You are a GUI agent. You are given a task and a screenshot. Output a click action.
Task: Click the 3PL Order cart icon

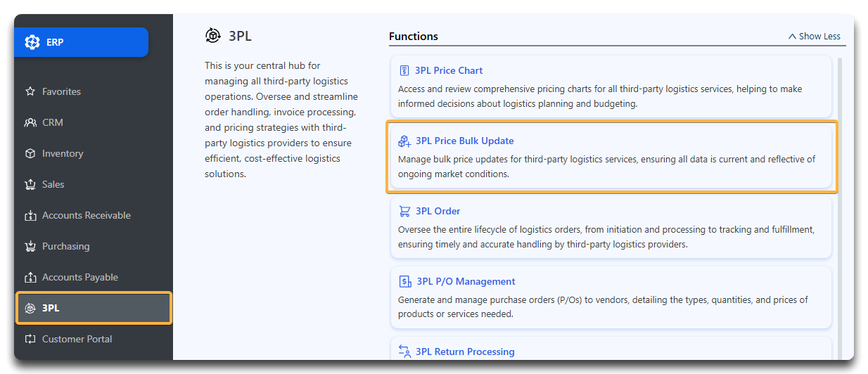click(x=404, y=211)
